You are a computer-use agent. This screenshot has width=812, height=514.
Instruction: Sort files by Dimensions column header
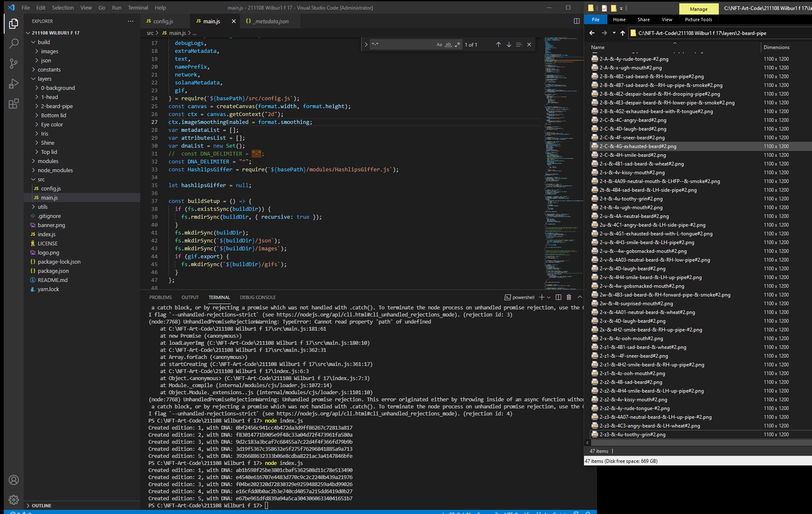pos(776,47)
